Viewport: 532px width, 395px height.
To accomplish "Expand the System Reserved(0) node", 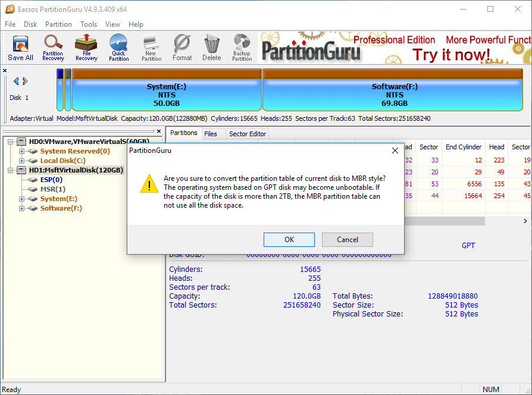I will coord(21,151).
